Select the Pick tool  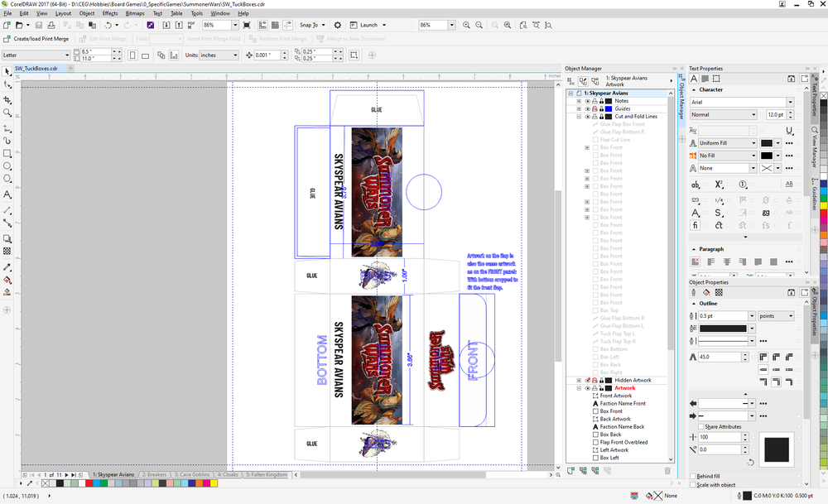[x=7, y=72]
